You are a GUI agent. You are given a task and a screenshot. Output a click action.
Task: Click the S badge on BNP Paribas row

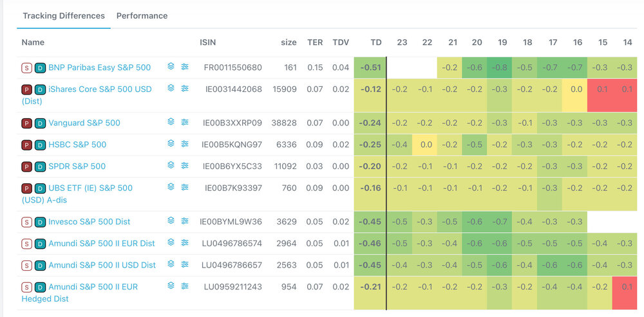click(x=26, y=68)
